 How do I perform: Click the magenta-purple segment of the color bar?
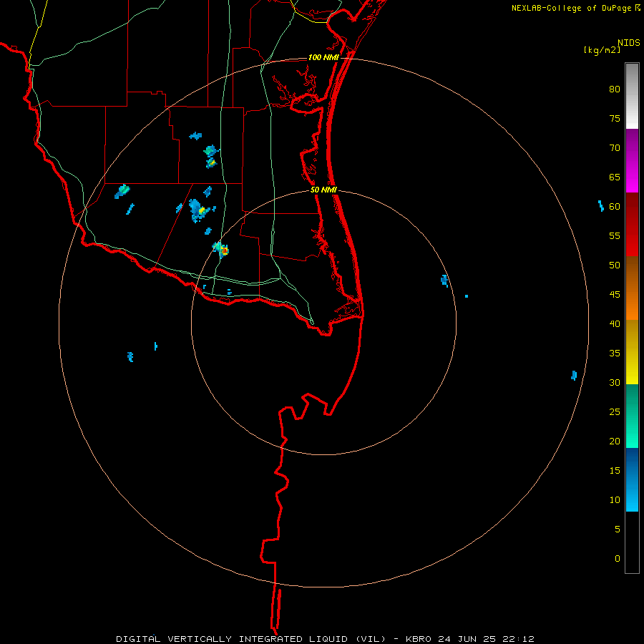pyautogui.click(x=632, y=161)
